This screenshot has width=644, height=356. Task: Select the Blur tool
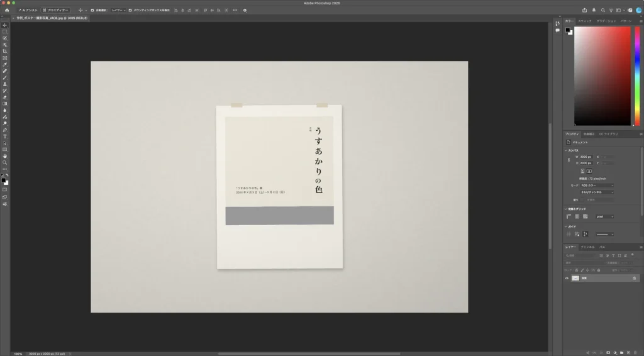pyautogui.click(x=5, y=111)
